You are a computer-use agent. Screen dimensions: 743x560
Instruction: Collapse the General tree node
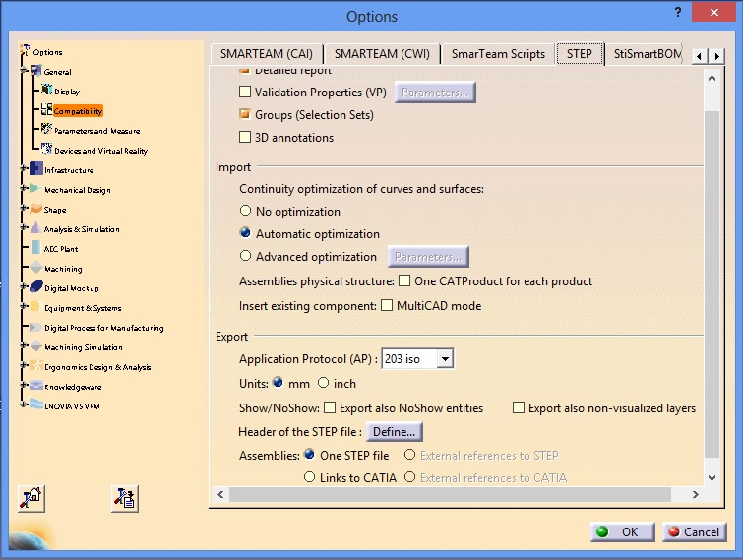[23, 71]
